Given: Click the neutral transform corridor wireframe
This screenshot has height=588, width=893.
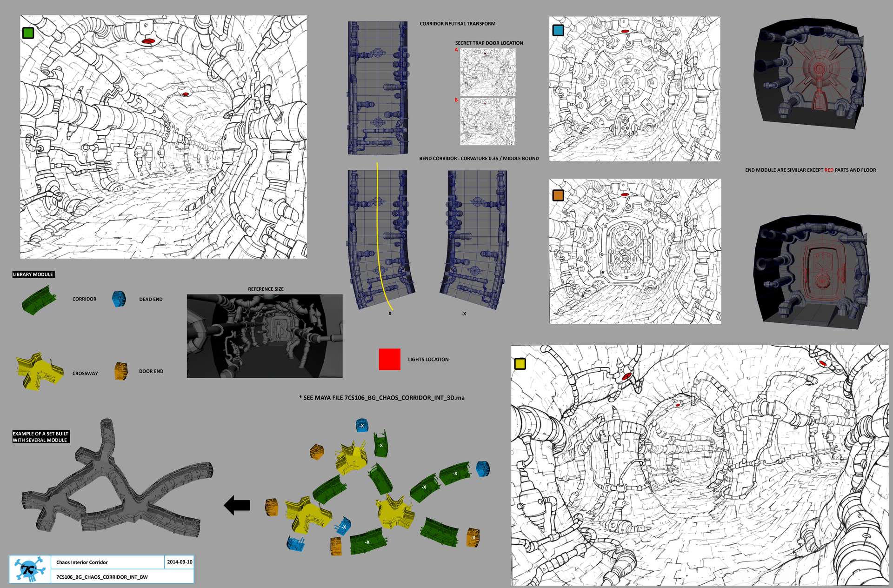Looking at the screenshot, I should 378,88.
